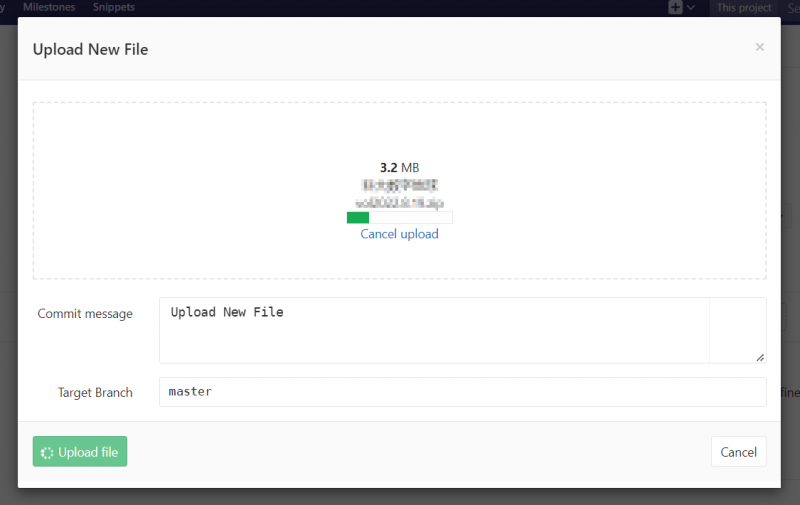
Task: Open the Snippets tab
Action: point(113,7)
